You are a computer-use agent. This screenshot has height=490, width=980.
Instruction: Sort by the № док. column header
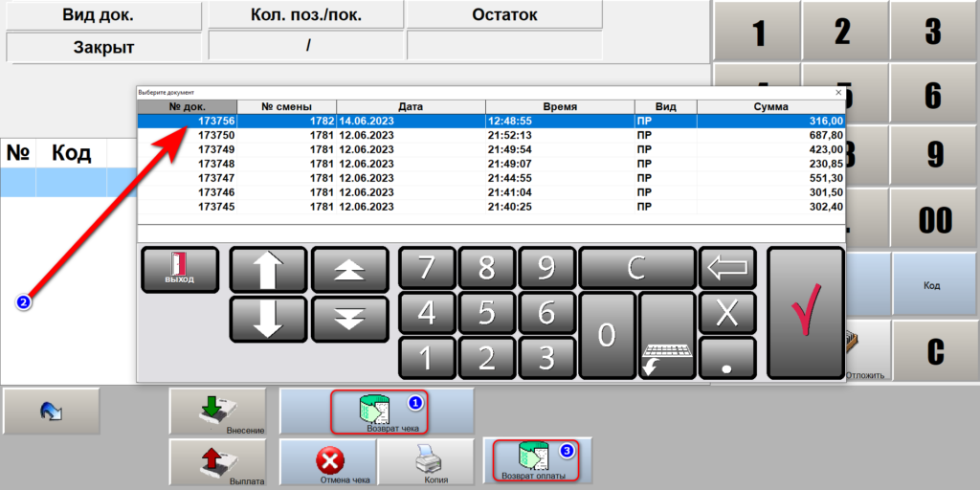point(187,107)
